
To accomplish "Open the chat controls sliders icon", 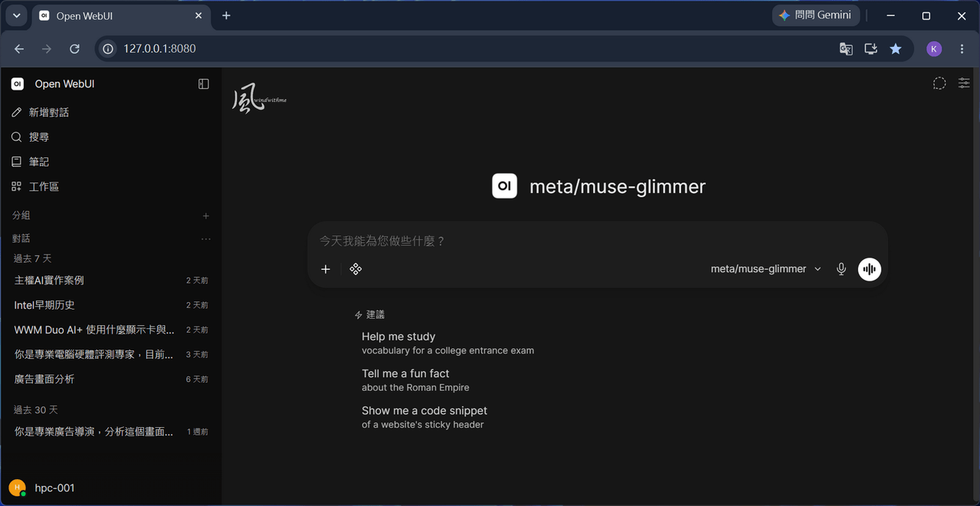I will coord(964,84).
